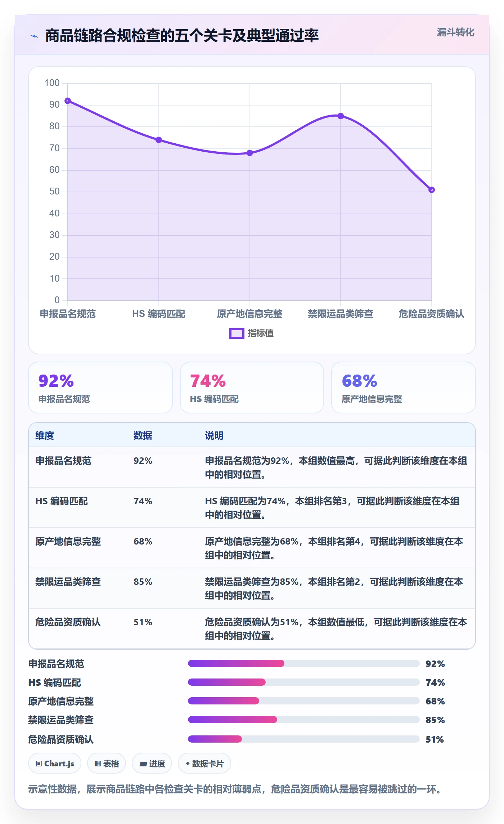504x824 pixels.
Task: Click the chart title 商品链路合规检查的五个关卡及典型通过率
Action: pyautogui.click(x=182, y=36)
